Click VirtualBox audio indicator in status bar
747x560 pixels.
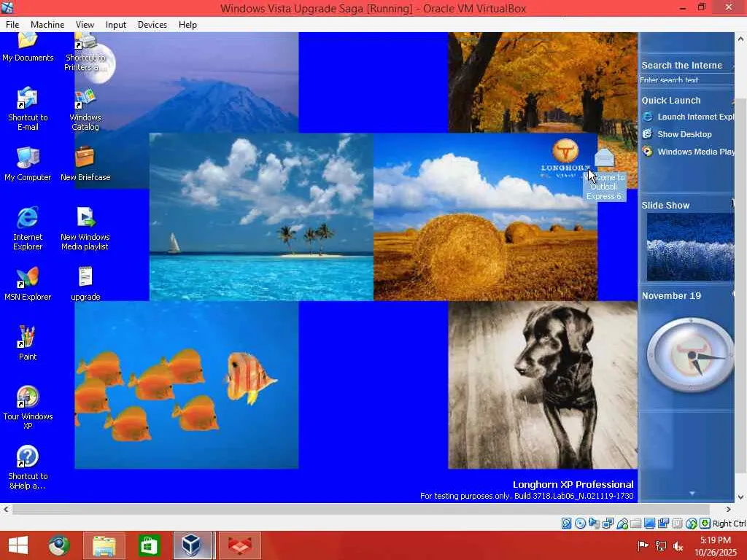click(594, 524)
